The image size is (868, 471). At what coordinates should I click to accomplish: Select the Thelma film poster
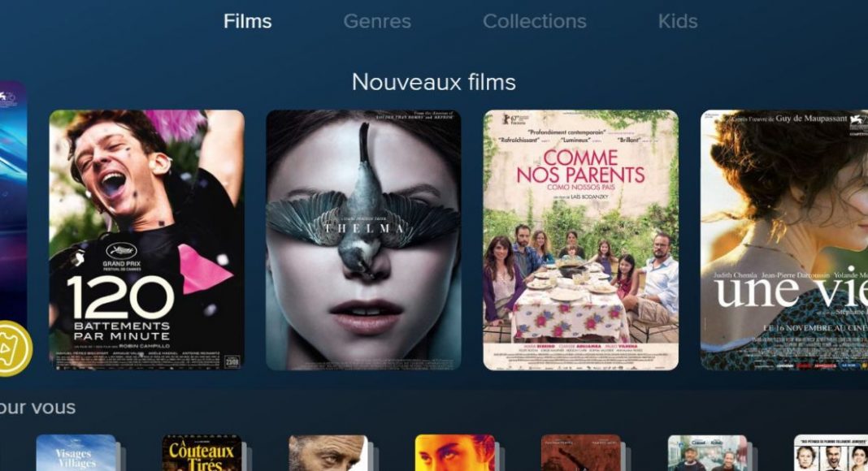[x=363, y=240]
